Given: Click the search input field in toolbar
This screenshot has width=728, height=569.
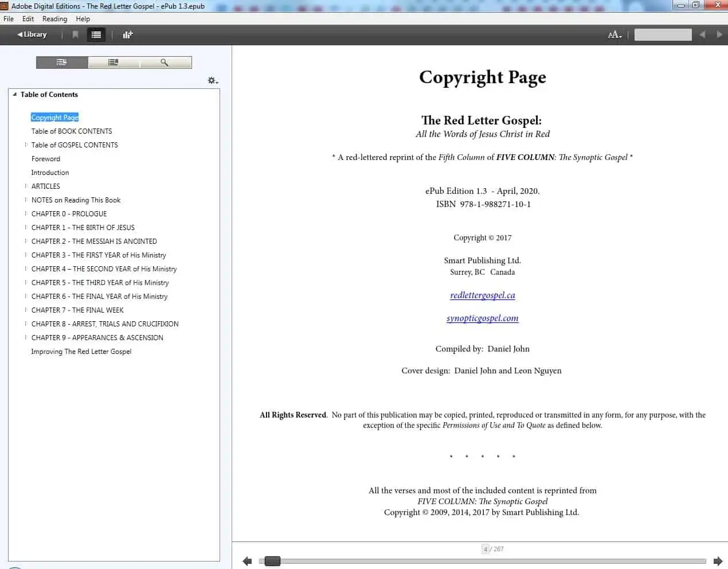Looking at the screenshot, I should [x=663, y=34].
